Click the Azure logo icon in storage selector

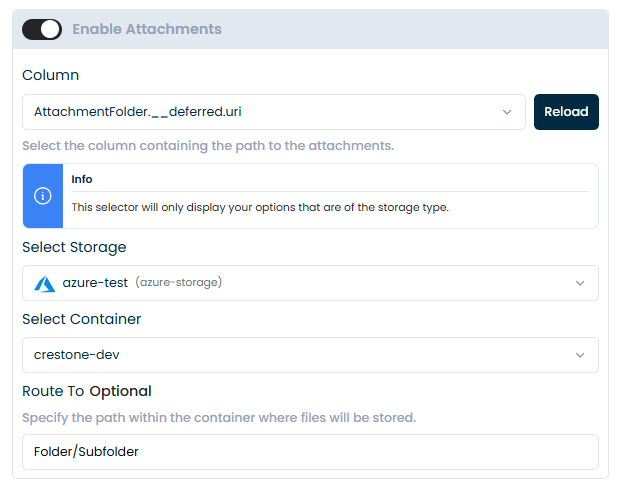[44, 283]
